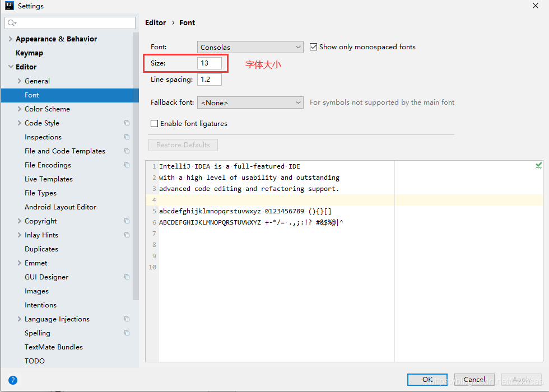Image resolution: width=549 pixels, height=392 pixels.
Task: Expand the Copyright node
Action: 19,221
